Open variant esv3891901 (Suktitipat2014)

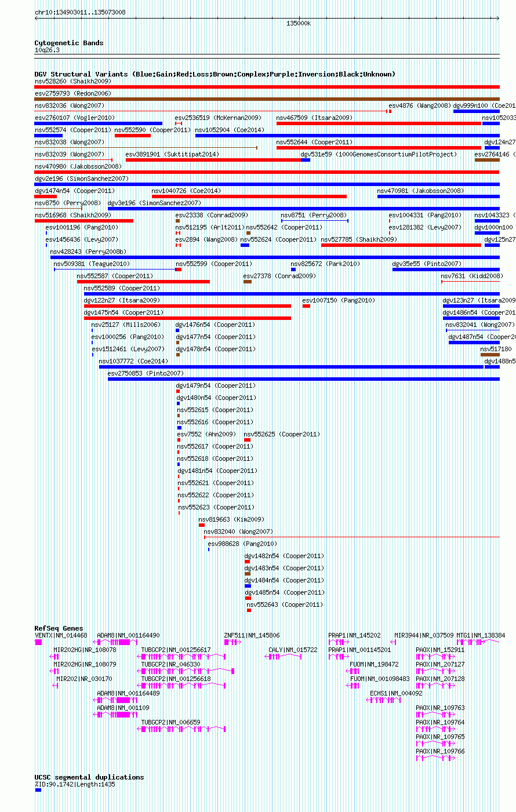tap(213, 160)
